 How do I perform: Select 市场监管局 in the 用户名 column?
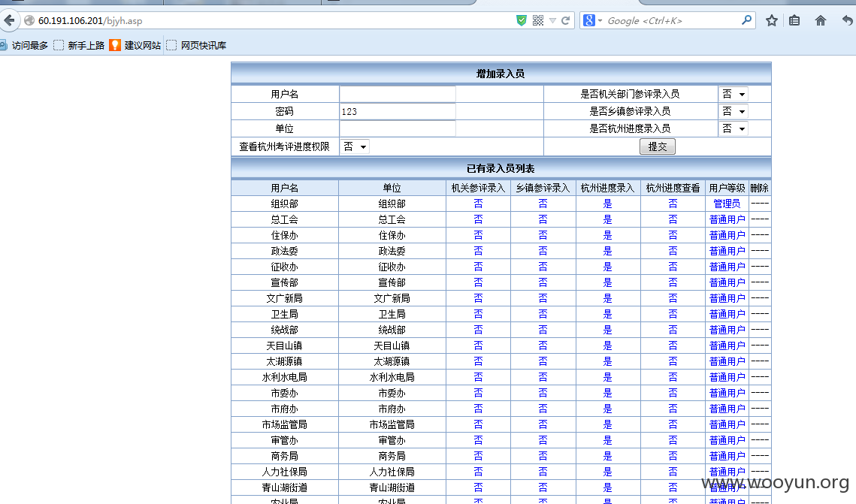284,425
